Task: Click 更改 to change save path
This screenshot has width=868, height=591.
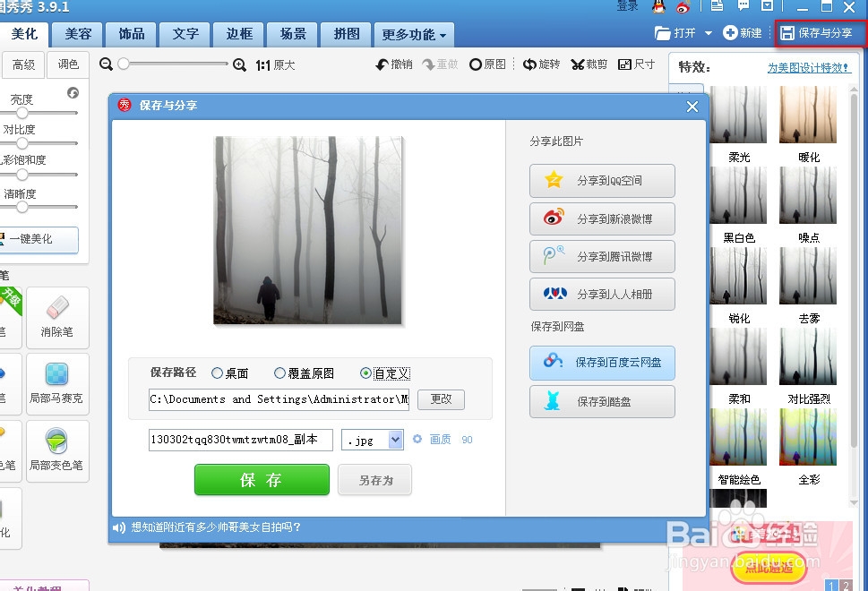Action: 441,399
